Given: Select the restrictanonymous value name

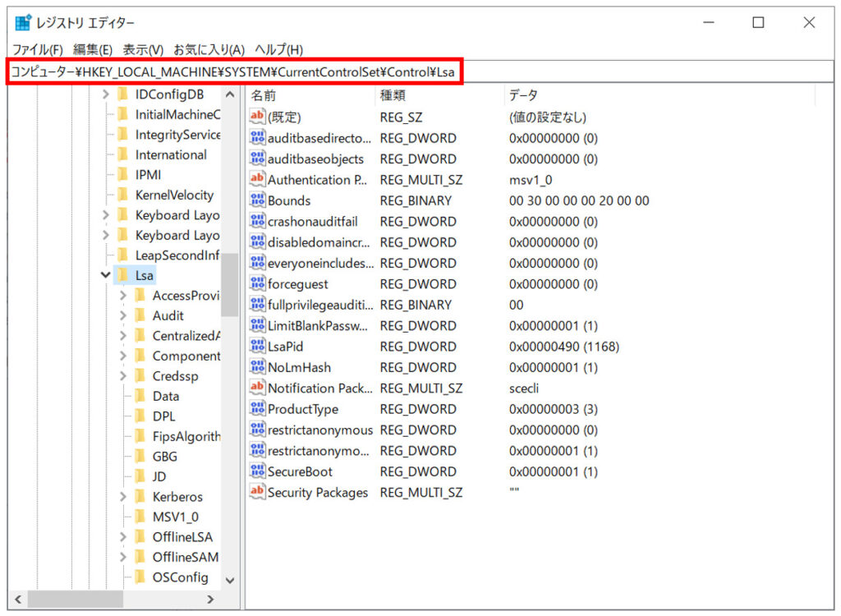Looking at the screenshot, I should point(320,430).
